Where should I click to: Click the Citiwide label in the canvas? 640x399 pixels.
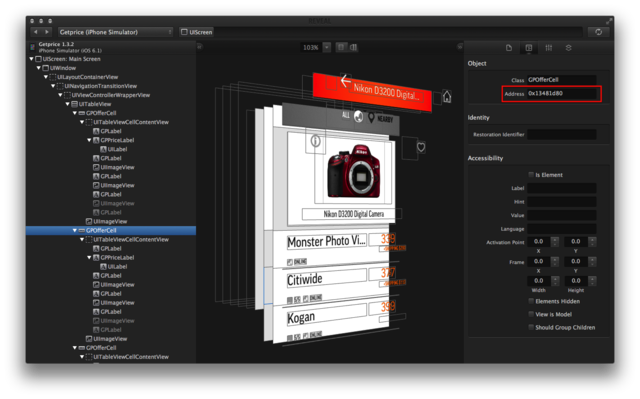tap(304, 279)
